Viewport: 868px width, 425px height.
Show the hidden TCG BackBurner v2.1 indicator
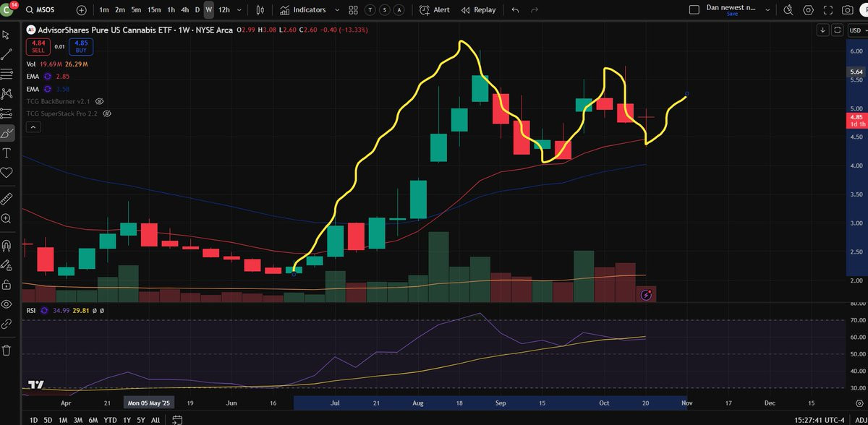click(x=100, y=101)
